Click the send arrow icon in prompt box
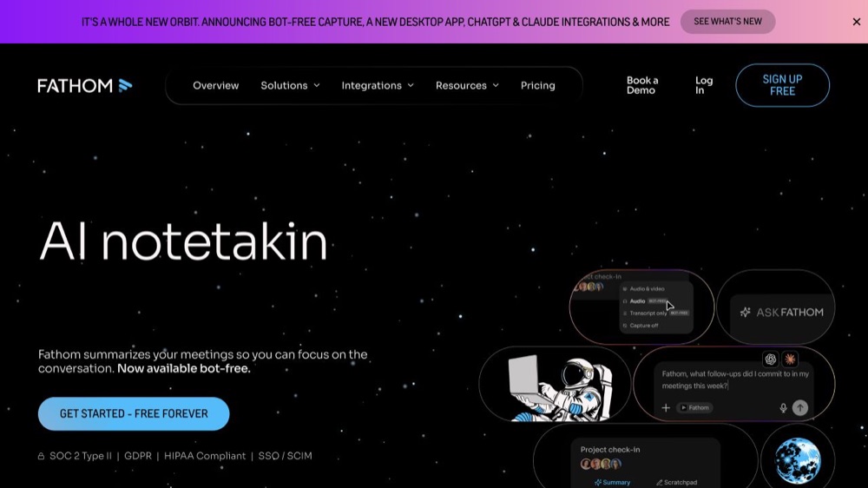This screenshot has width=868, height=488. click(800, 408)
